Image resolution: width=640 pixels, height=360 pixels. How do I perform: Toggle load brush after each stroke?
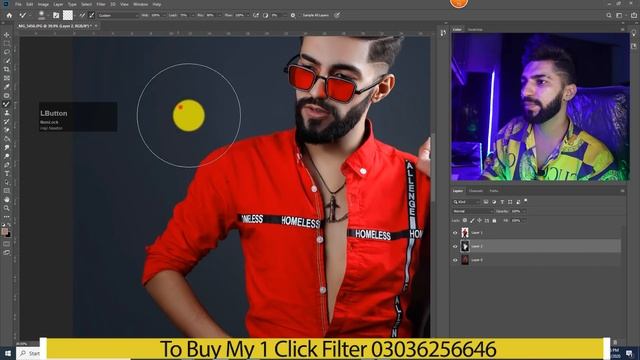tap(83, 15)
